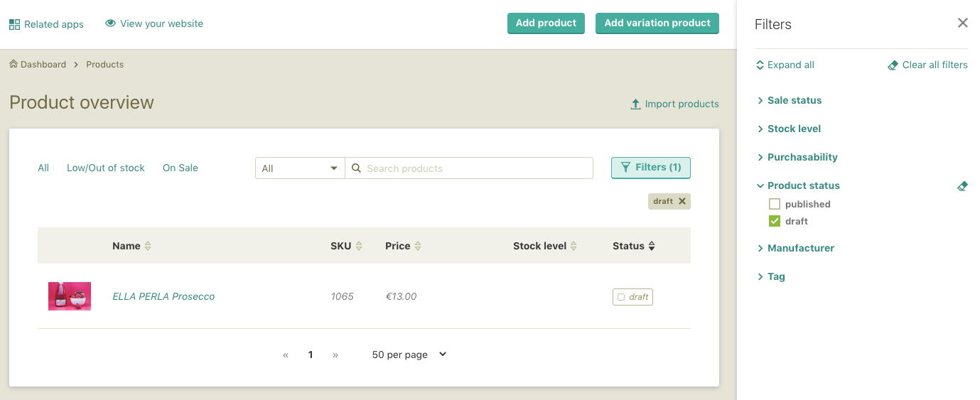This screenshot has height=400, width=980.
Task: Click Products in the breadcrumb
Action: coord(105,64)
